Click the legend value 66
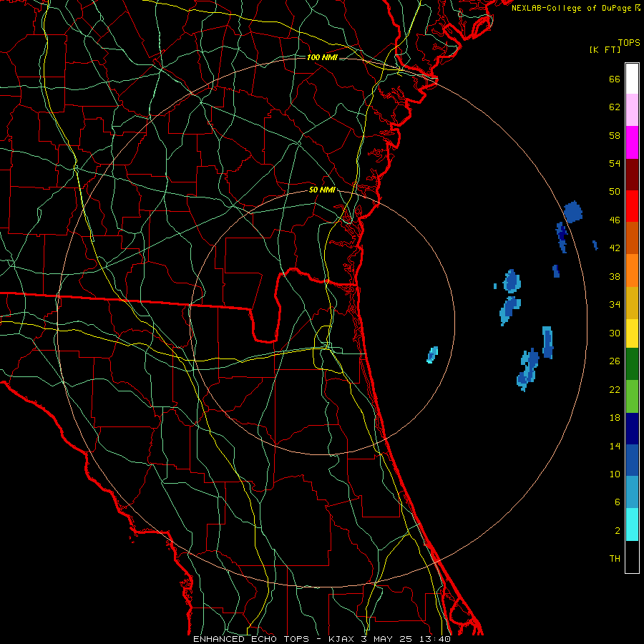644x644 pixels. coord(615,79)
